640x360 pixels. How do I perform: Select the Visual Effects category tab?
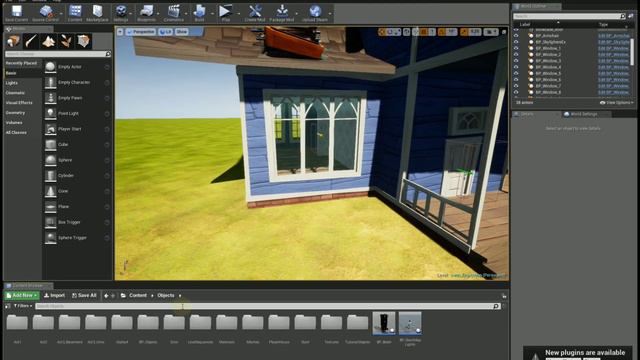(x=19, y=103)
